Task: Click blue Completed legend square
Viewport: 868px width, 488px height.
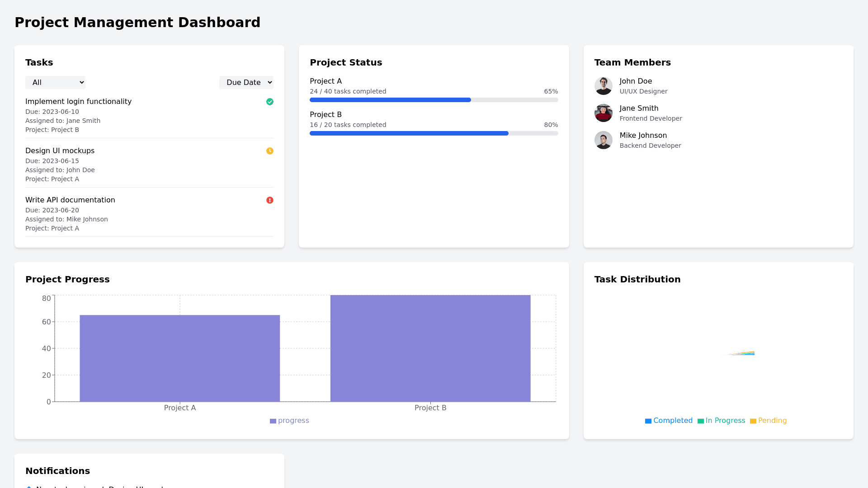Action: (648, 421)
